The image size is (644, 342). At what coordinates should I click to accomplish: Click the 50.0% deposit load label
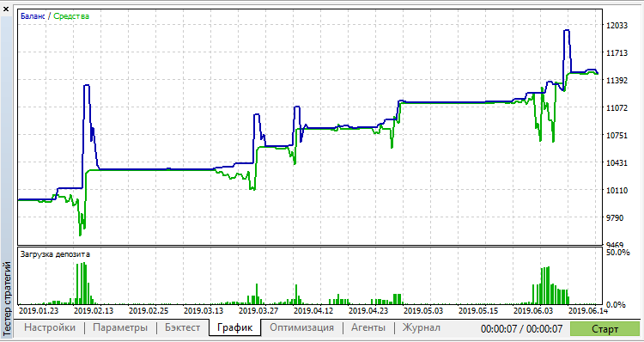pyautogui.click(x=617, y=252)
